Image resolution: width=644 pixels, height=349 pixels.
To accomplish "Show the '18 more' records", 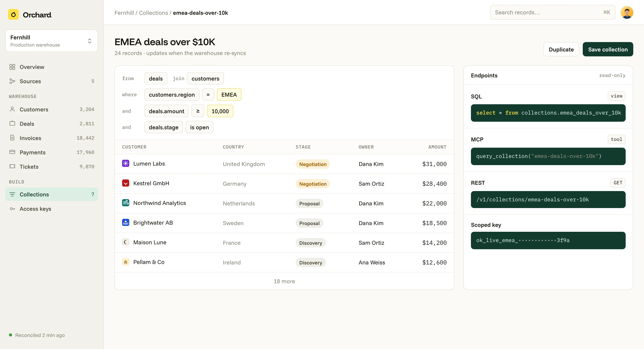I will pyautogui.click(x=284, y=281).
